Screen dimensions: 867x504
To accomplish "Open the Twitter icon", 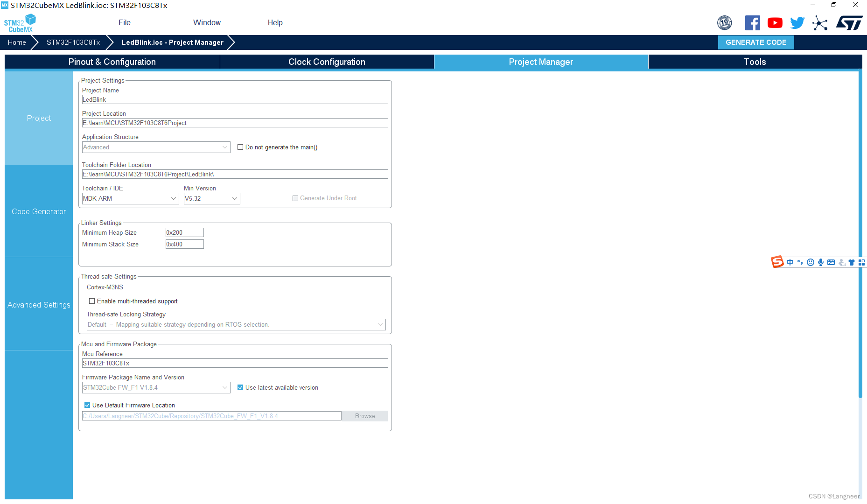I will [797, 23].
